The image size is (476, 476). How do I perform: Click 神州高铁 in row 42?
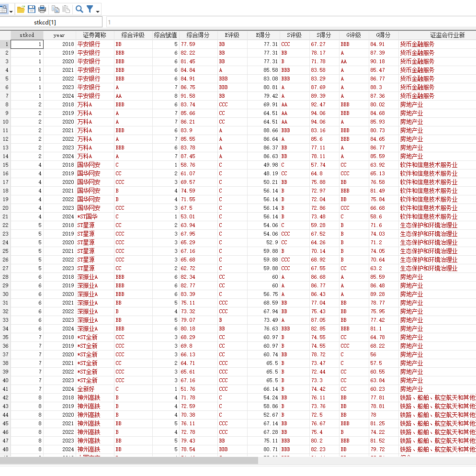click(88, 397)
